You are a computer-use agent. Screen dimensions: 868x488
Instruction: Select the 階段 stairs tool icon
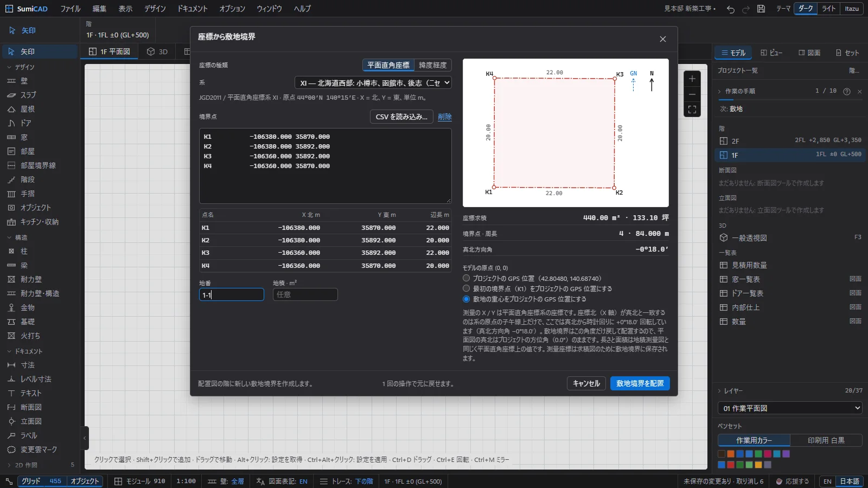click(x=11, y=179)
